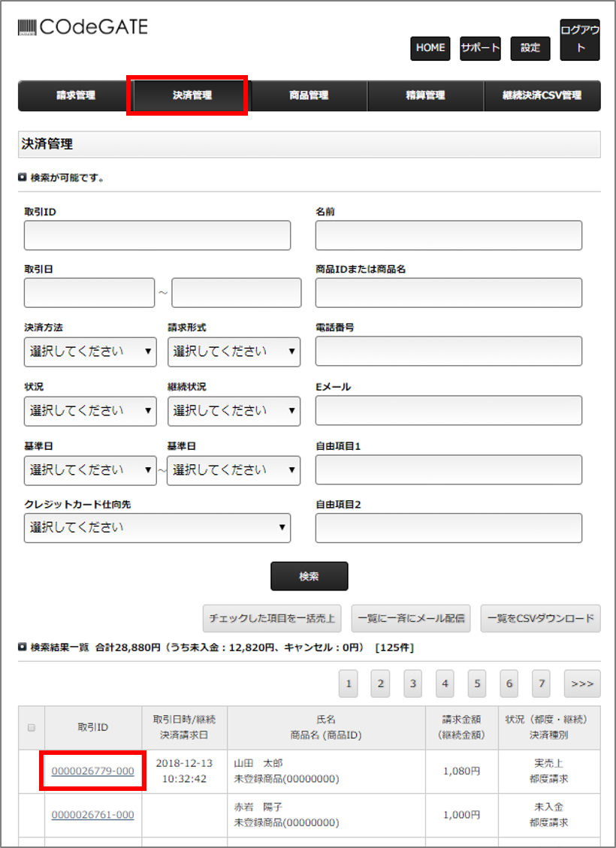Open the 商品管理 tab
Screen dimensions: 616x848
(309, 96)
